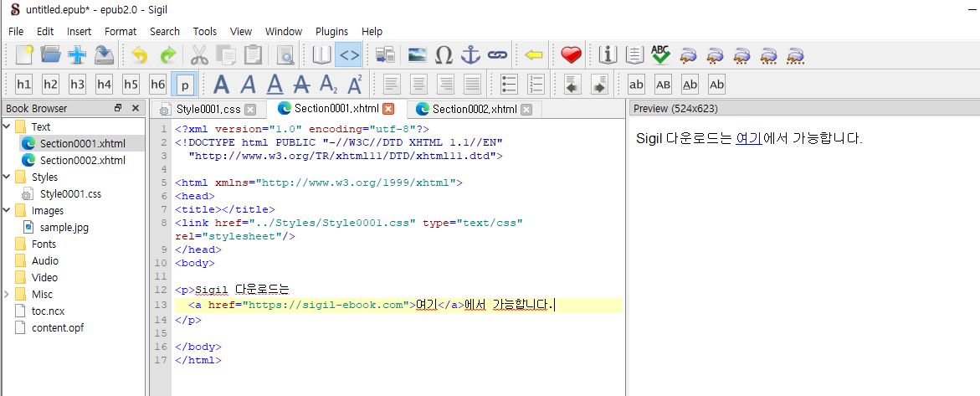Apply superscript formatting
Image resolution: width=980 pixels, height=396 pixels.
[355, 85]
